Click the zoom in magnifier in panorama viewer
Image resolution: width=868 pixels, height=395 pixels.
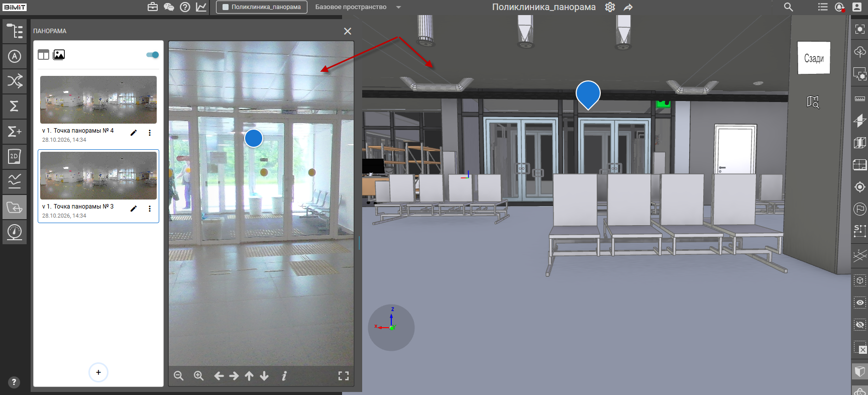[x=199, y=376]
